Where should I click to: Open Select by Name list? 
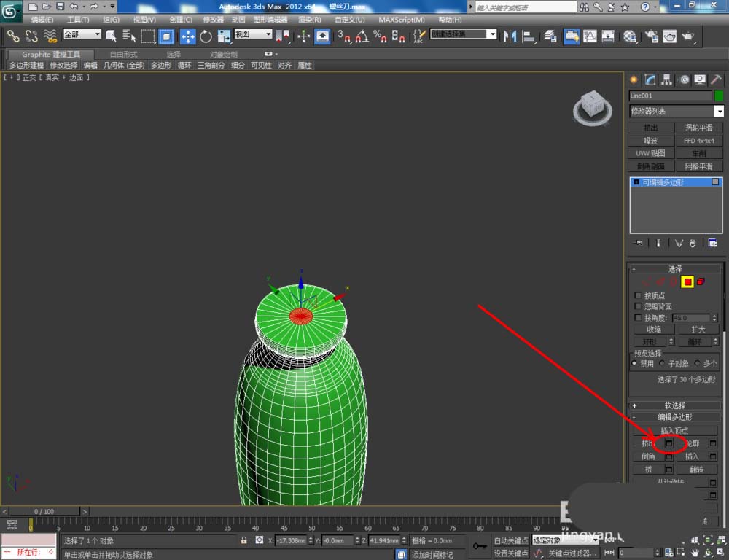point(129,36)
